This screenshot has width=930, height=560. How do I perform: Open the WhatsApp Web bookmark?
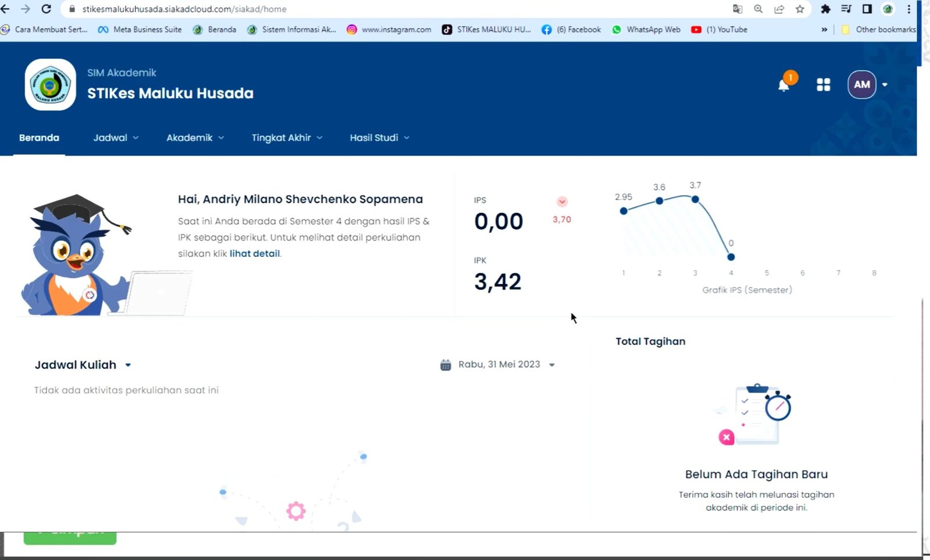646,30
